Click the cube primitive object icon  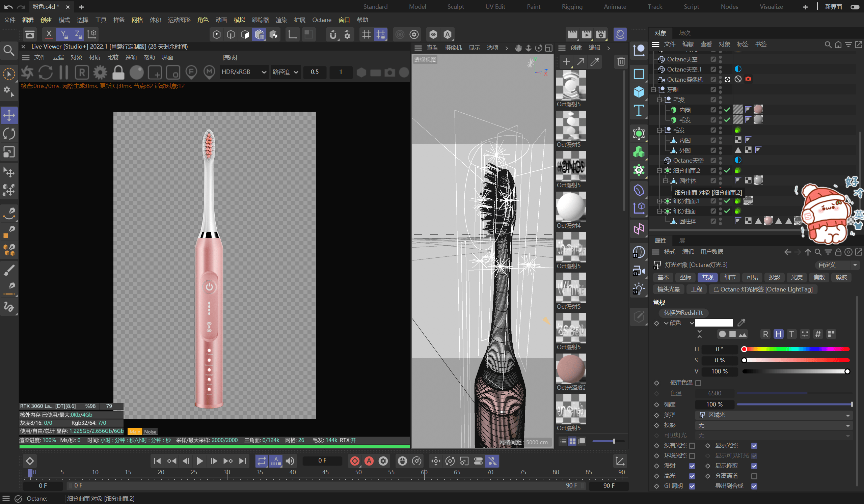[x=639, y=92]
